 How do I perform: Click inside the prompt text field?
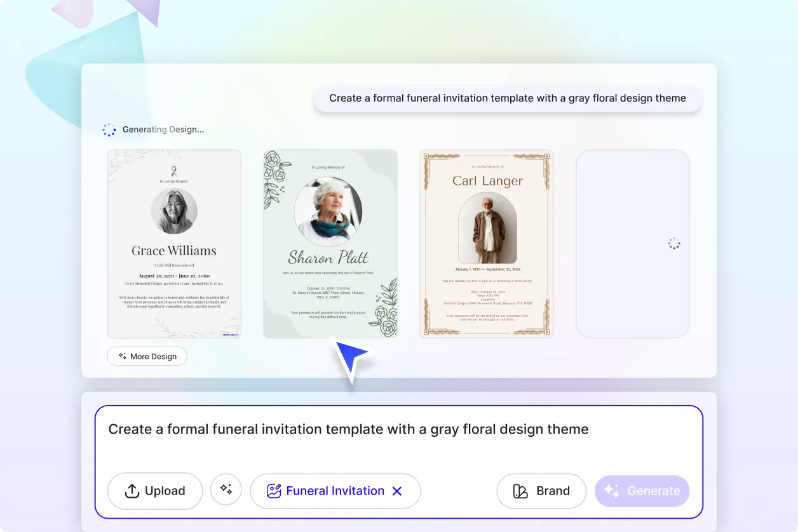tap(348, 429)
